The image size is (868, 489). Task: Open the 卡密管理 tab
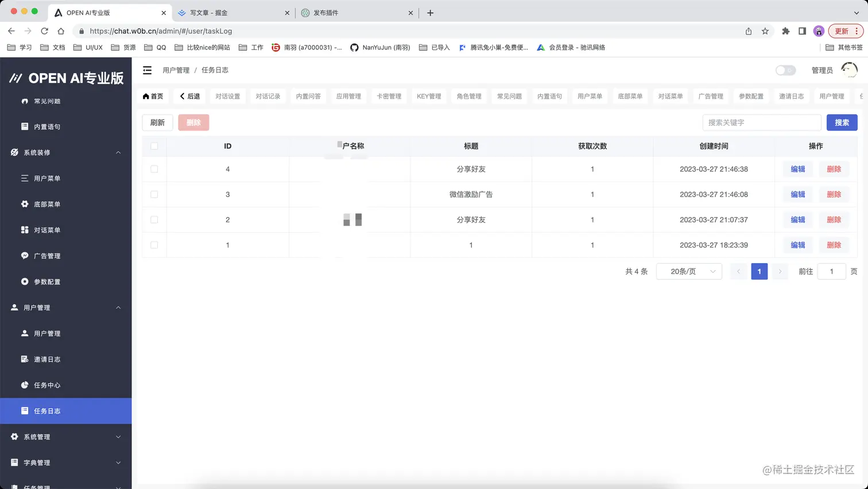click(x=389, y=96)
